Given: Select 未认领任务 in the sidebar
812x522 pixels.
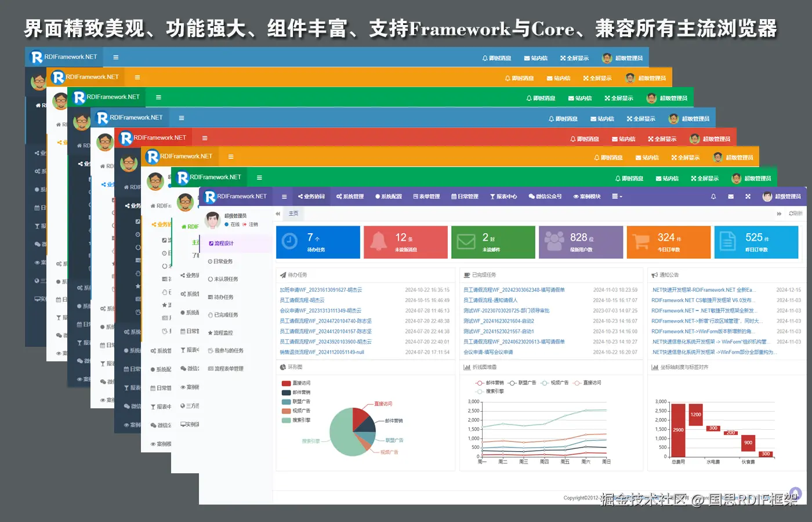Looking at the screenshot, I should (x=223, y=280).
